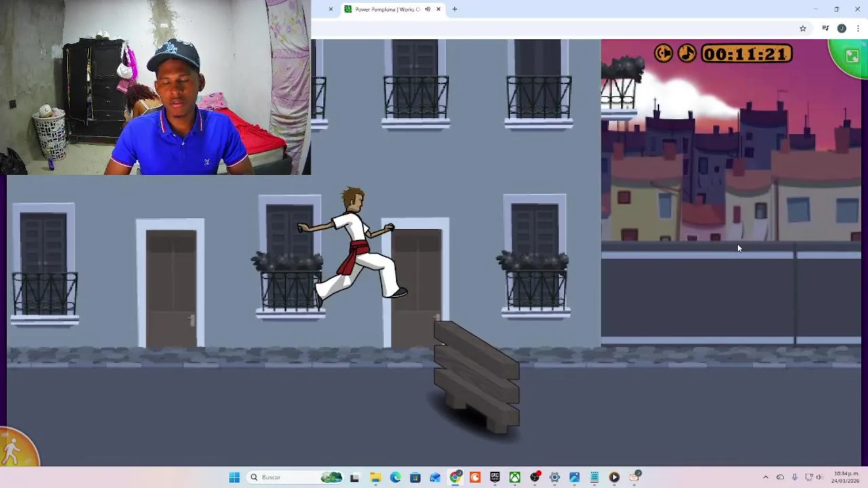The image size is (868, 488).
Task: Open Settings gear on the taskbar
Action: click(x=555, y=477)
